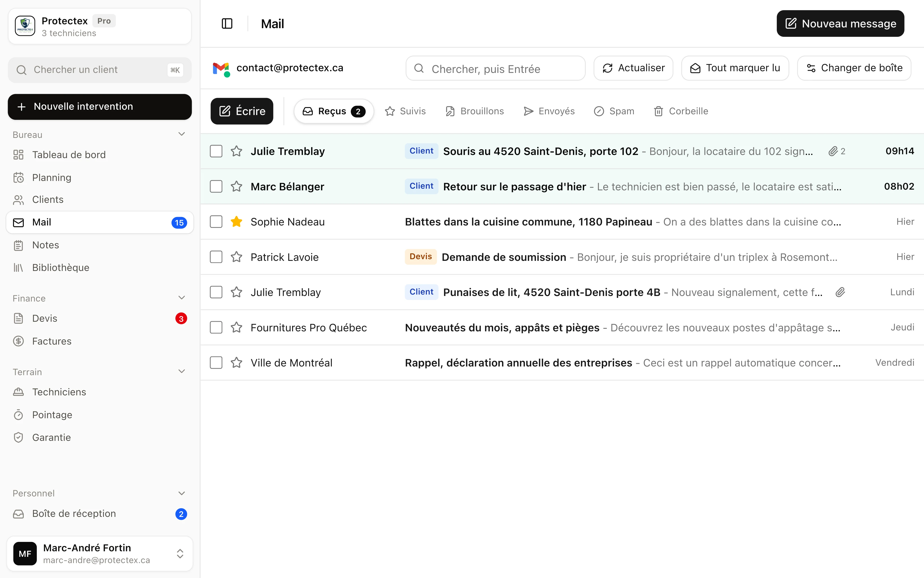The height and width of the screenshot is (578, 924).
Task: Click the Nouveau message button
Action: 840,24
